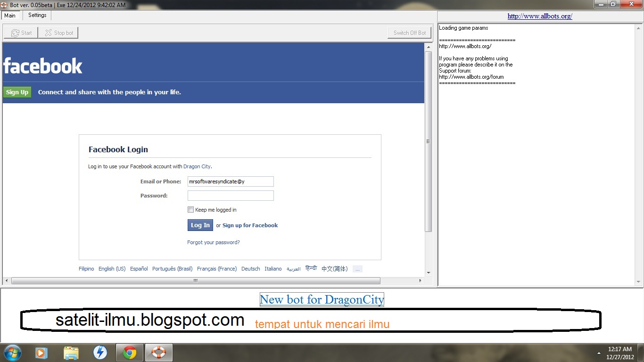
Task: Show hidden system tray icons
Action: click(x=599, y=353)
